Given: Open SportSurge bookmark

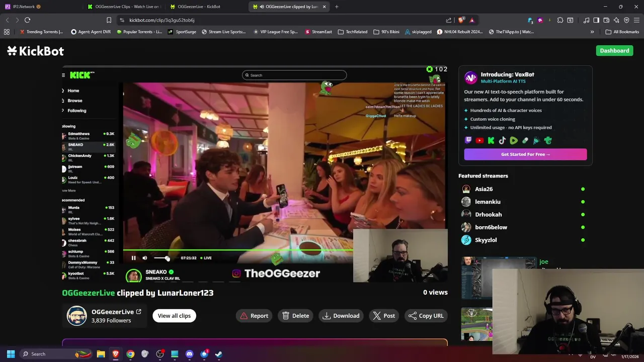Looking at the screenshot, I should (182, 32).
